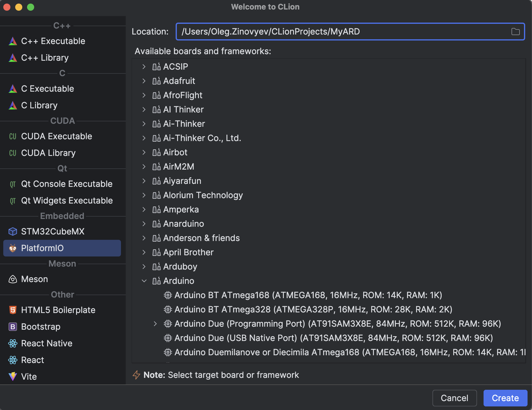The image size is (532, 410).
Task: Click the PlatformIO owl icon
Action: [12, 248]
